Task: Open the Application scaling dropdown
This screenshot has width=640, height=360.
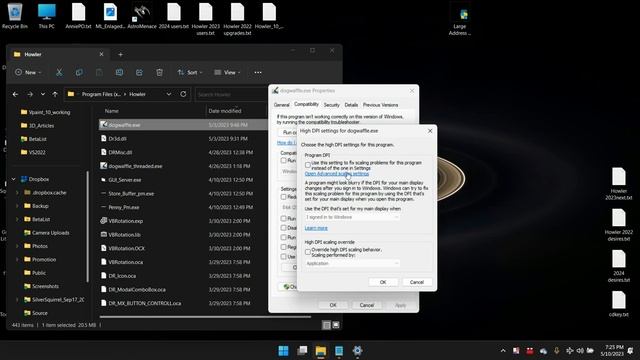Action: 352,263
